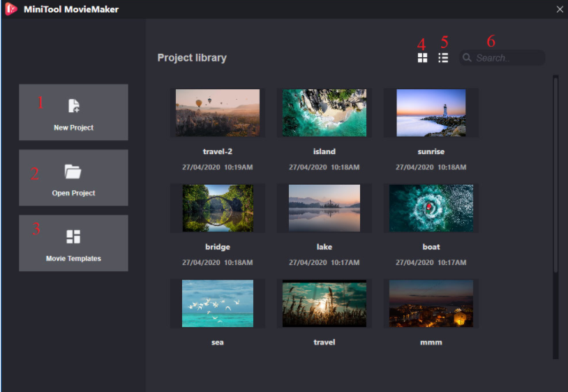Image resolution: width=568 pixels, height=392 pixels.
Task: Click the Open Project label
Action: [73, 193]
